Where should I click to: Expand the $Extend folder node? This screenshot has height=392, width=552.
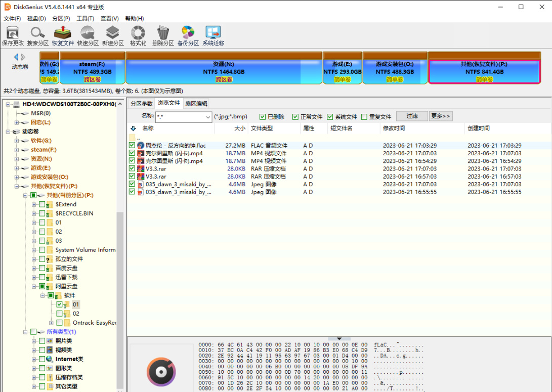tap(34, 204)
